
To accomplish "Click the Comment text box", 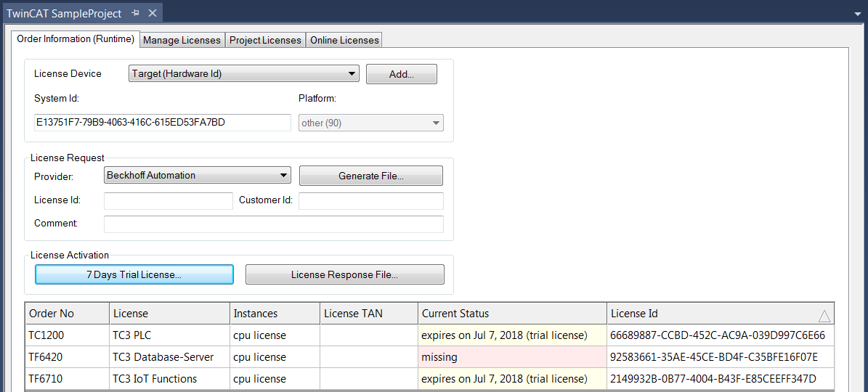I will [x=273, y=224].
